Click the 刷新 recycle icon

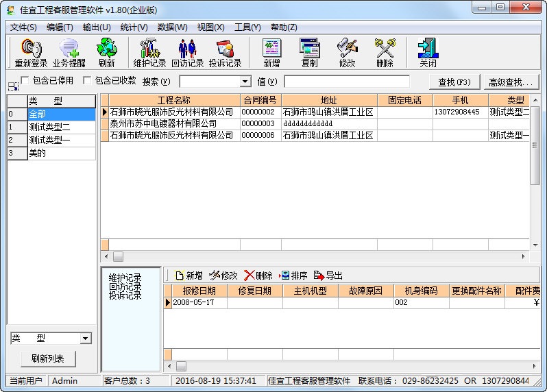coord(107,53)
